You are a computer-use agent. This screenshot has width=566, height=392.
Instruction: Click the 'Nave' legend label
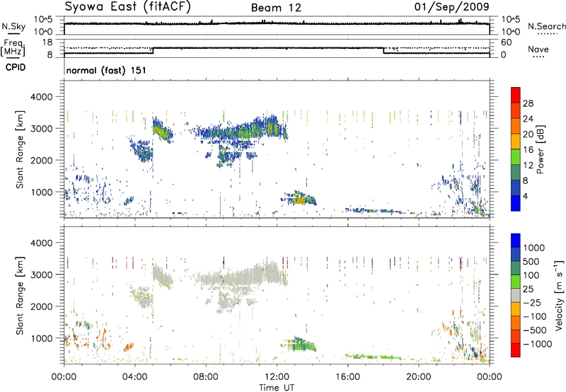click(538, 49)
